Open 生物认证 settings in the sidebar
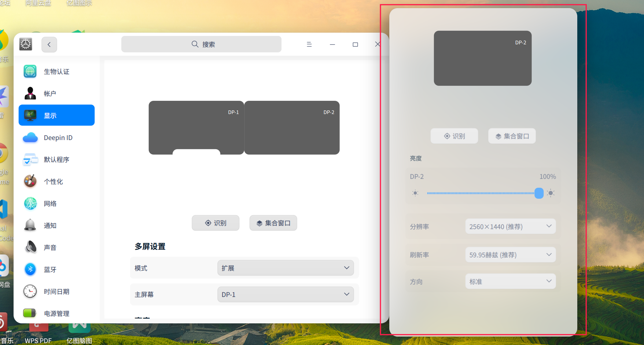644x345 pixels. 56,71
